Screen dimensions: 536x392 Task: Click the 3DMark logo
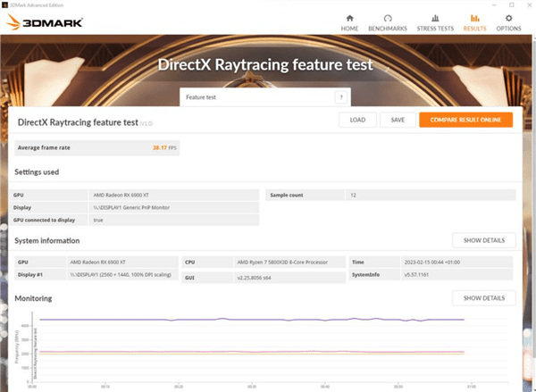click(x=45, y=22)
